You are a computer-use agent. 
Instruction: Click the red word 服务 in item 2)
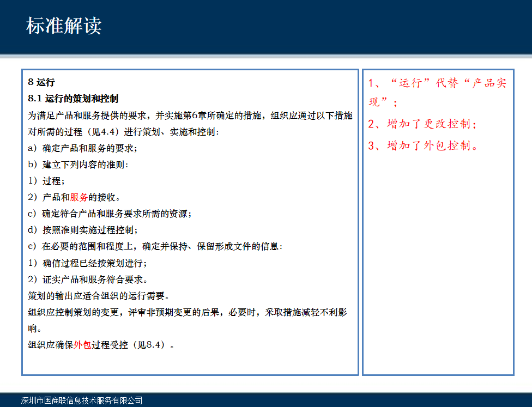(78, 197)
